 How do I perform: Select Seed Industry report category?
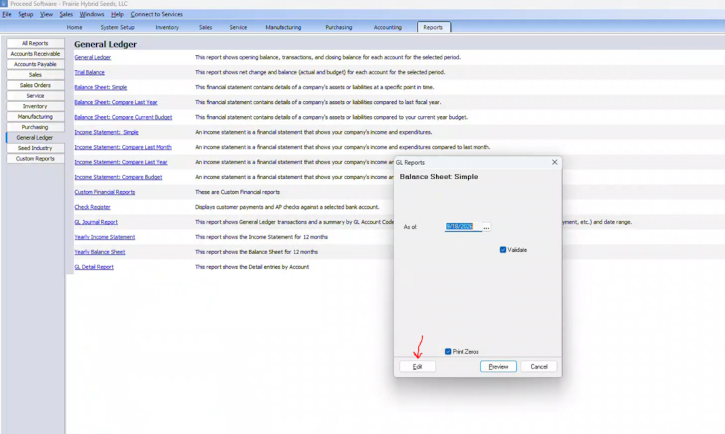(x=35, y=148)
